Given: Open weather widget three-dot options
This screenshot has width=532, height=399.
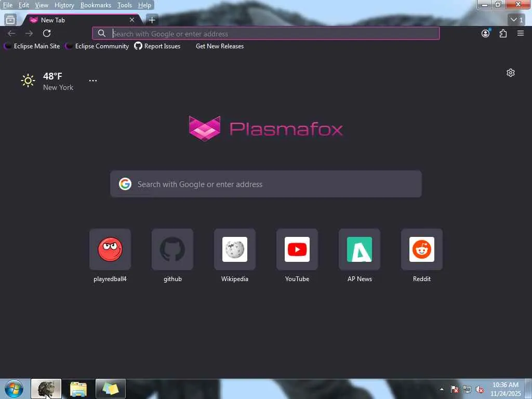Looking at the screenshot, I should [92, 81].
